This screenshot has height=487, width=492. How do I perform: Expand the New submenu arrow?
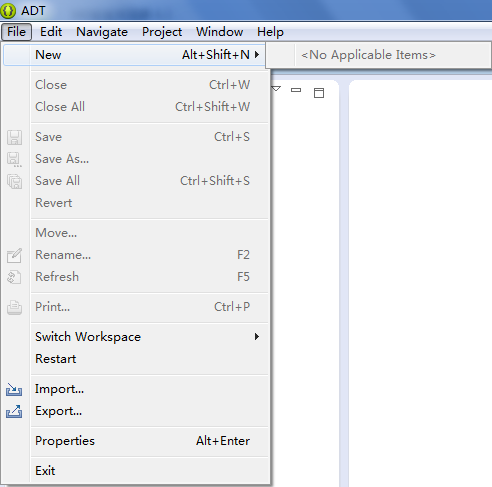257,54
